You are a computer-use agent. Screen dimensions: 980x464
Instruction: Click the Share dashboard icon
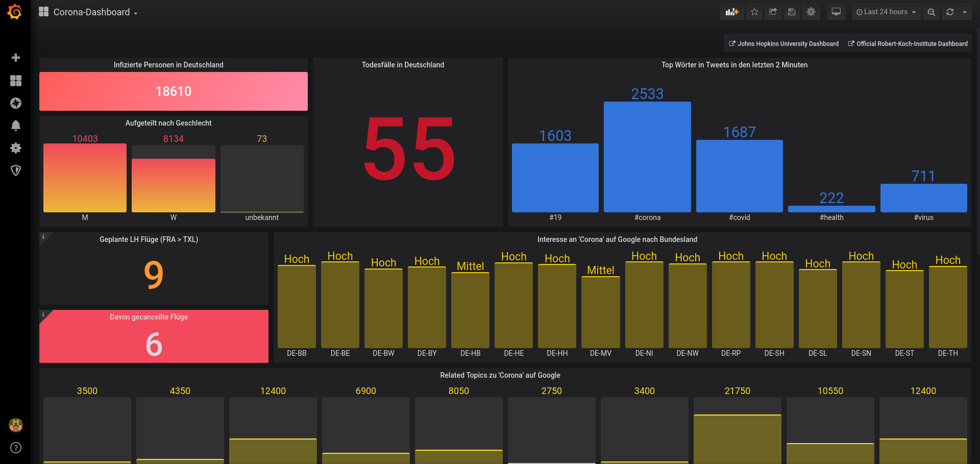[773, 12]
